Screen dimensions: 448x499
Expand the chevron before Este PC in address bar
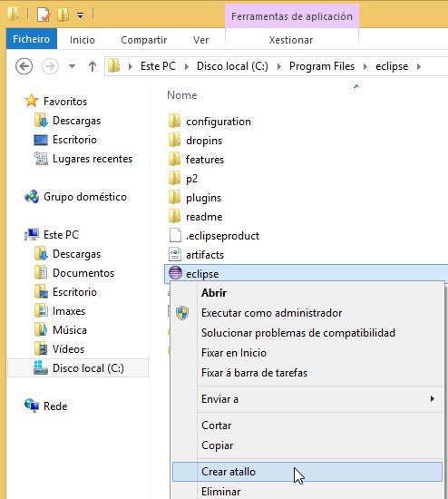[130, 66]
